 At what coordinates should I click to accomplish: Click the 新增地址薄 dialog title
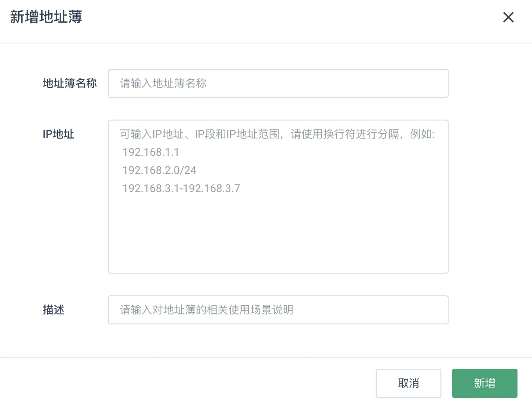point(46,17)
